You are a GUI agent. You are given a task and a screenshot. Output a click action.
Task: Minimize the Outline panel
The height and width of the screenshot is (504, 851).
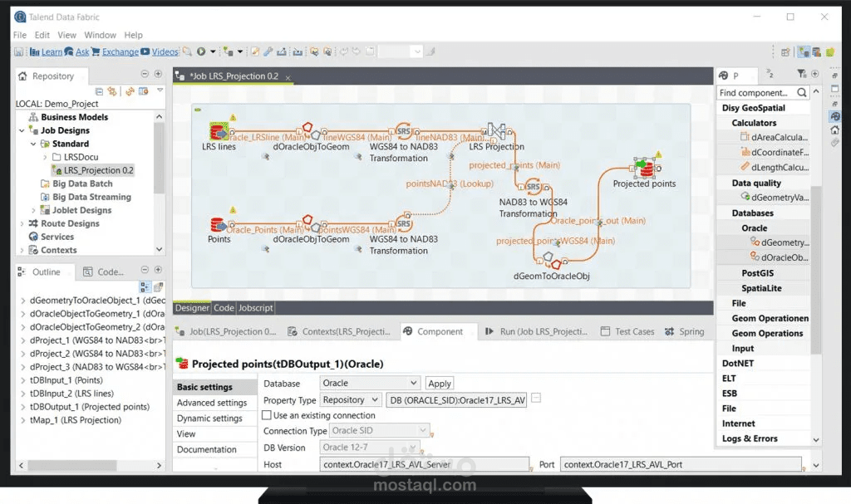click(145, 270)
